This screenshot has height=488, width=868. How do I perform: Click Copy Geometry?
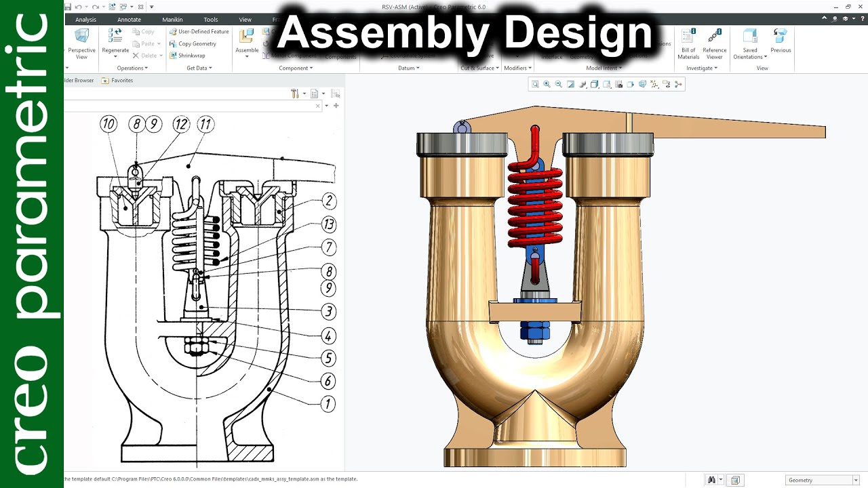(x=193, y=43)
